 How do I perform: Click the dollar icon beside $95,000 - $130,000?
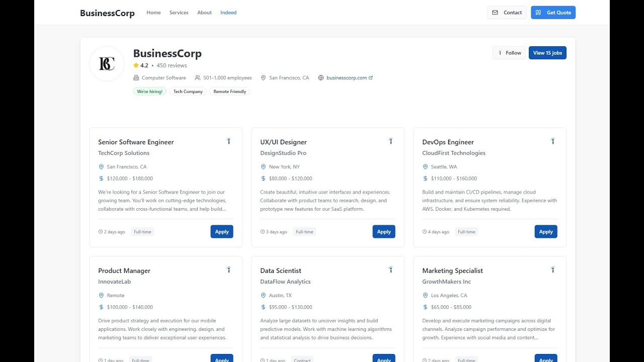263,307
